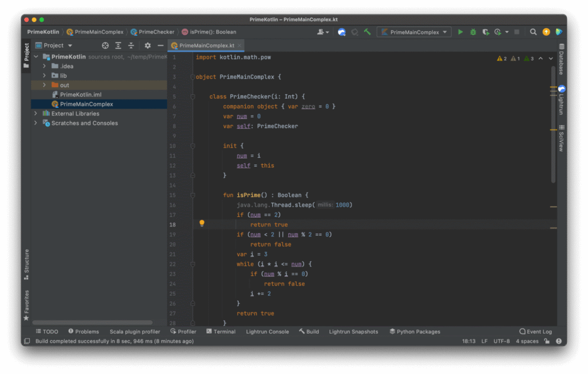
Task: Open the Profiler icon in the toolbar
Action: [496, 32]
